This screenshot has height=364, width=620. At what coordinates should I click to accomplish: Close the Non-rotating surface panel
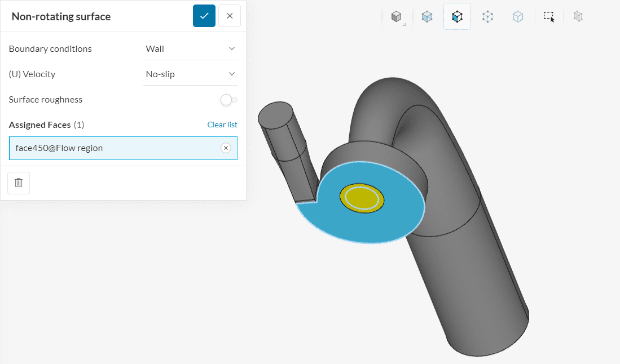point(230,16)
